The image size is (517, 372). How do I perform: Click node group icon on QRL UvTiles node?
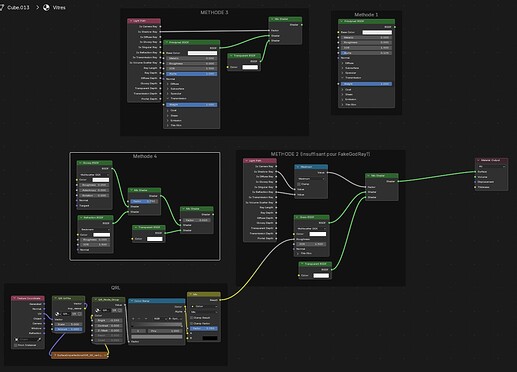click(57, 314)
